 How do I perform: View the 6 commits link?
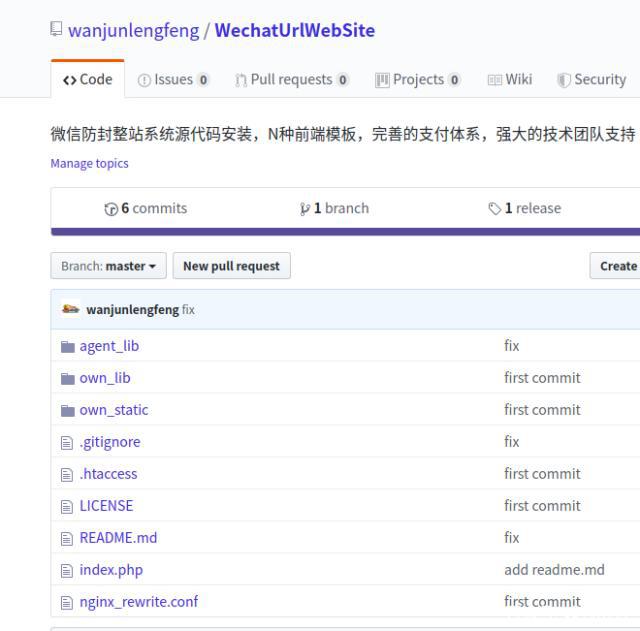146,209
